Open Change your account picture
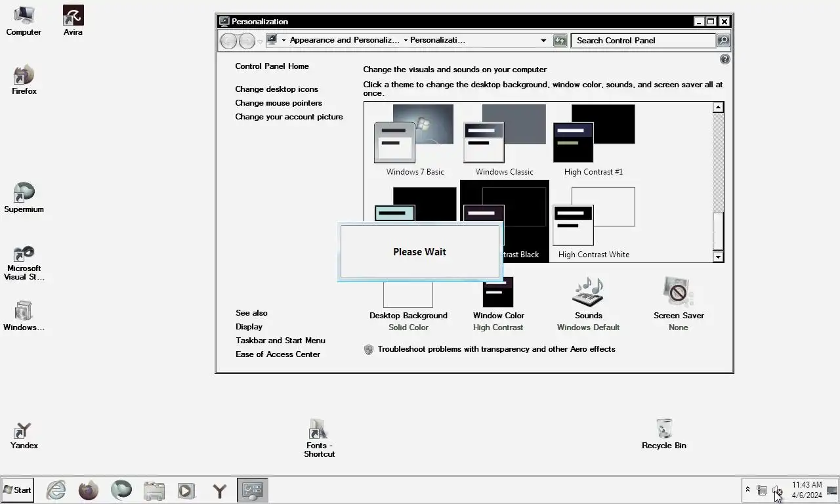Image resolution: width=840 pixels, height=504 pixels. point(289,117)
